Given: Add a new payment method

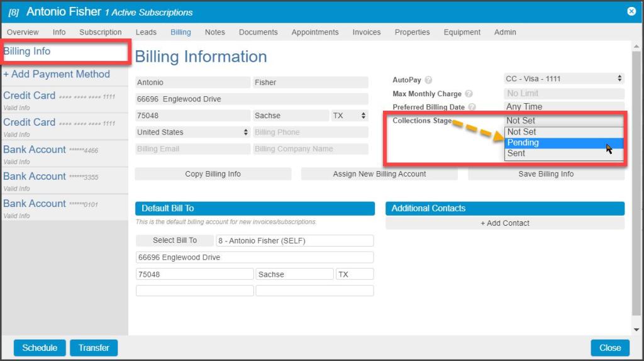Looking at the screenshot, I should pos(57,74).
